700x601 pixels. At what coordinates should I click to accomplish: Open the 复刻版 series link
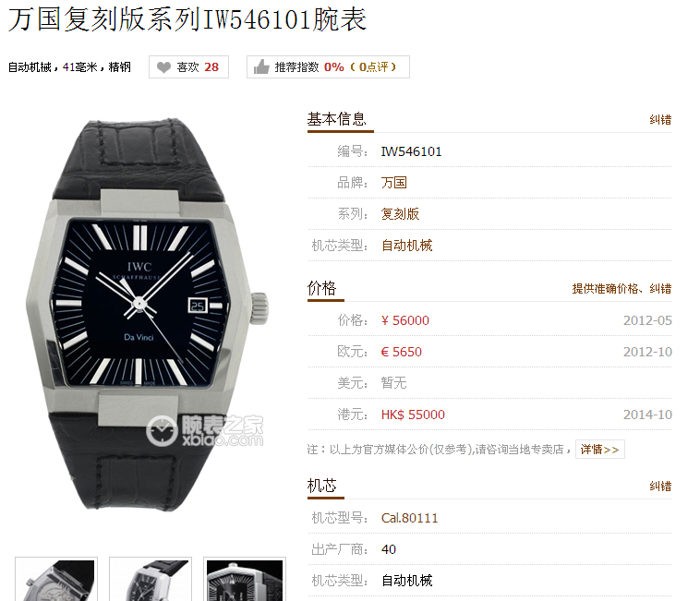(400, 213)
